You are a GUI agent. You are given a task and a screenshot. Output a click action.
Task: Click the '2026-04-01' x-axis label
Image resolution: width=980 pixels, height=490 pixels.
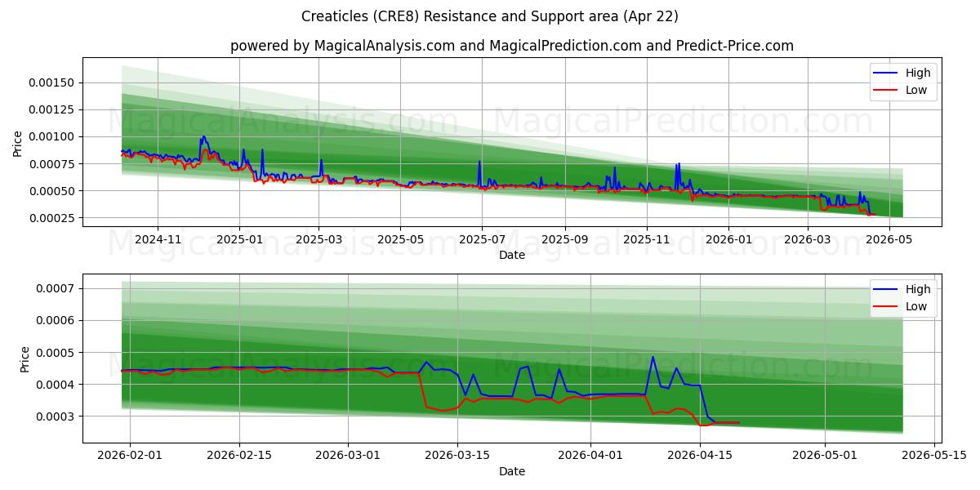point(590,457)
